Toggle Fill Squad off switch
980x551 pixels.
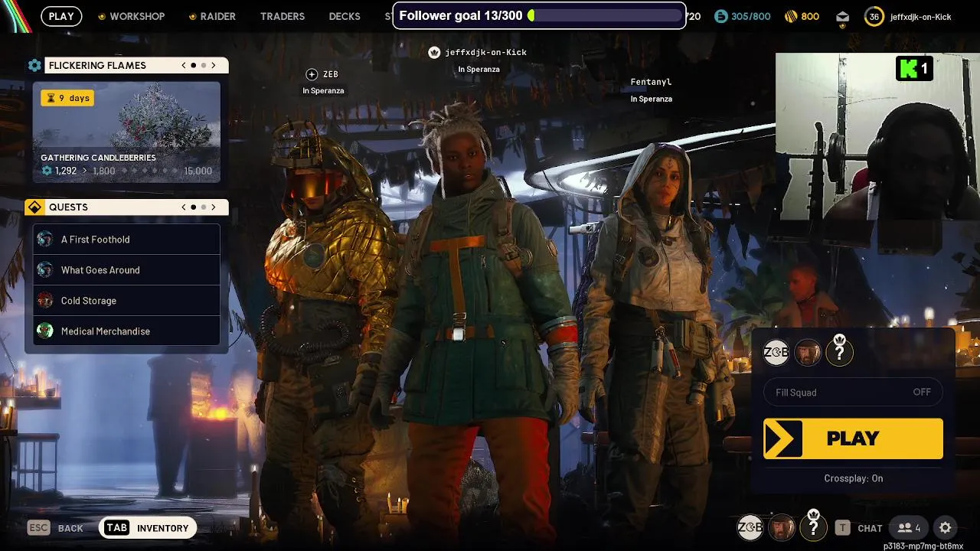point(853,393)
